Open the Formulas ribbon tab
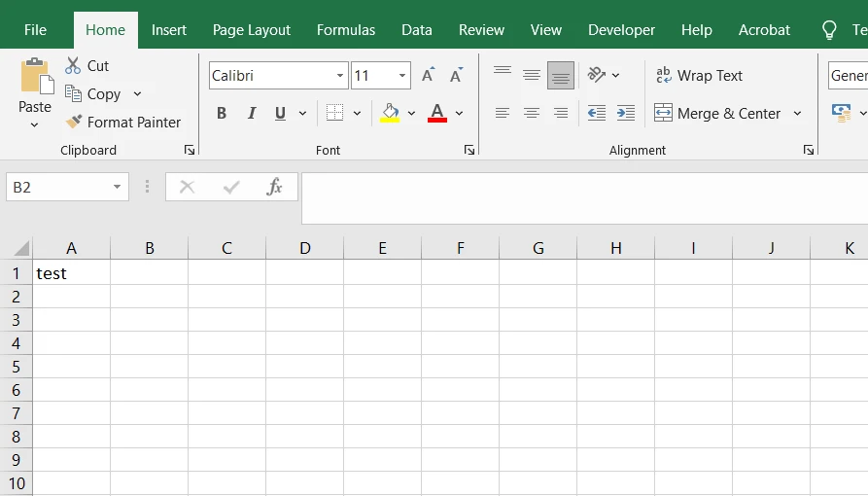The image size is (868, 496). click(x=346, y=30)
